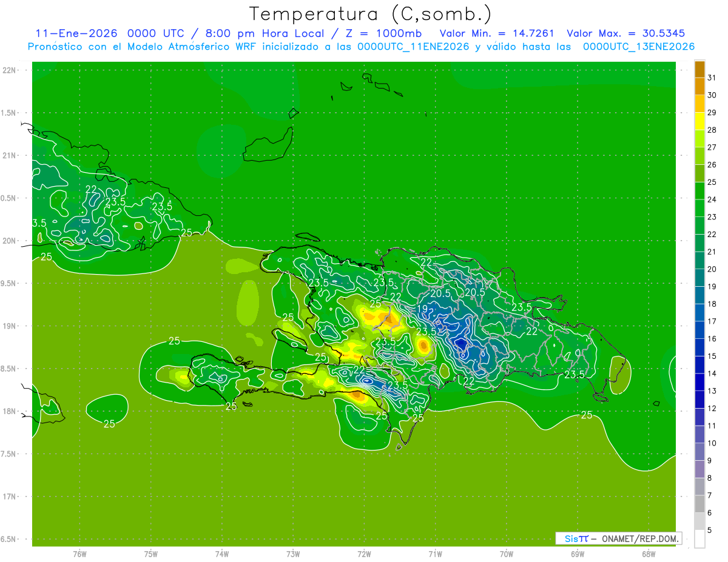728x562 pixels.
Task: Click the legend scale label "28"
Action: click(x=712, y=130)
